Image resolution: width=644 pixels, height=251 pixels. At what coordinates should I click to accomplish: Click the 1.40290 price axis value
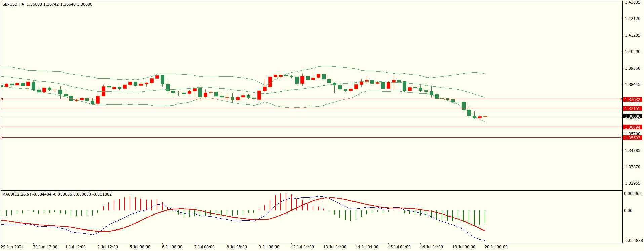click(632, 52)
